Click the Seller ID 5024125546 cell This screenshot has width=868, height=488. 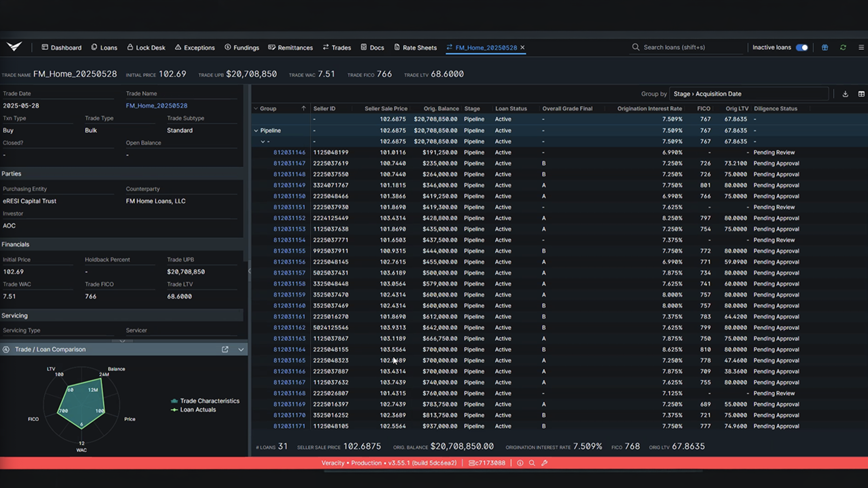pyautogui.click(x=331, y=328)
